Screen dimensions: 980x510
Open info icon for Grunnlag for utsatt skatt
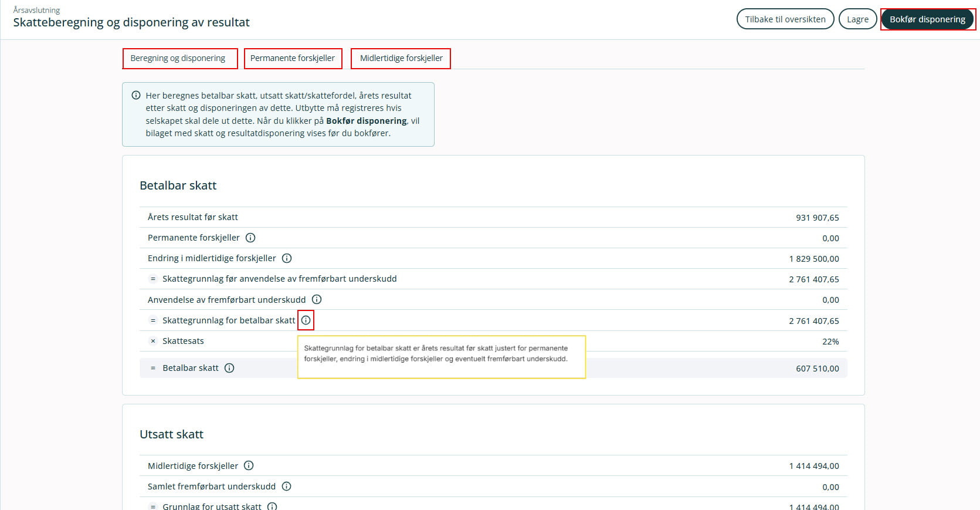[272, 506]
